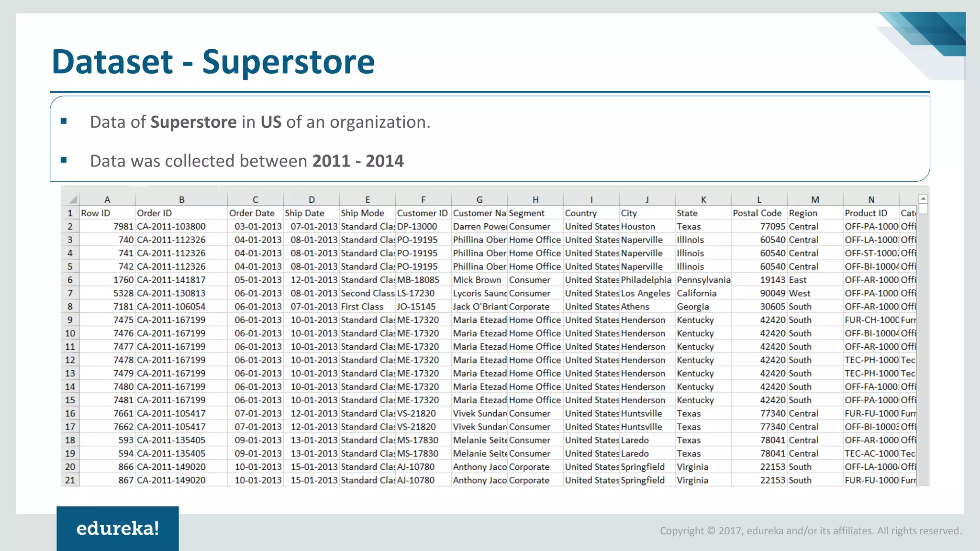Click the 'Segment' header cell
Viewport: 980px width, 551px height.
535,213
